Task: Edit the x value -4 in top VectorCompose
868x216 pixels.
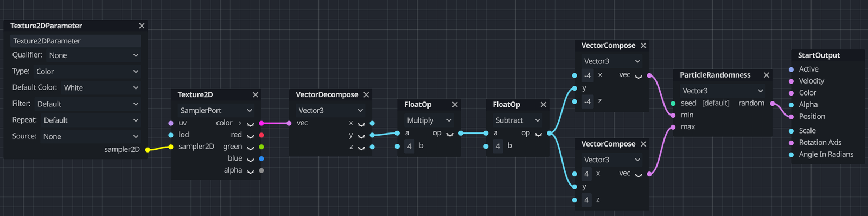Action: pos(588,75)
